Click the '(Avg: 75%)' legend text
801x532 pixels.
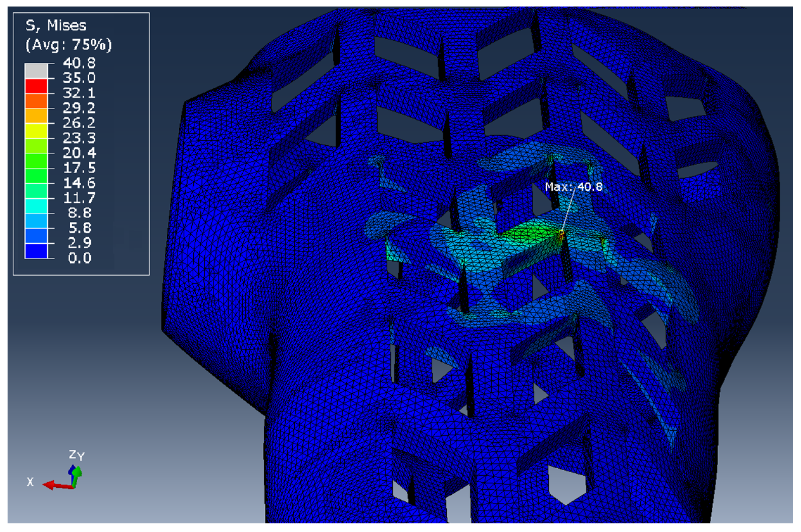coord(68,44)
